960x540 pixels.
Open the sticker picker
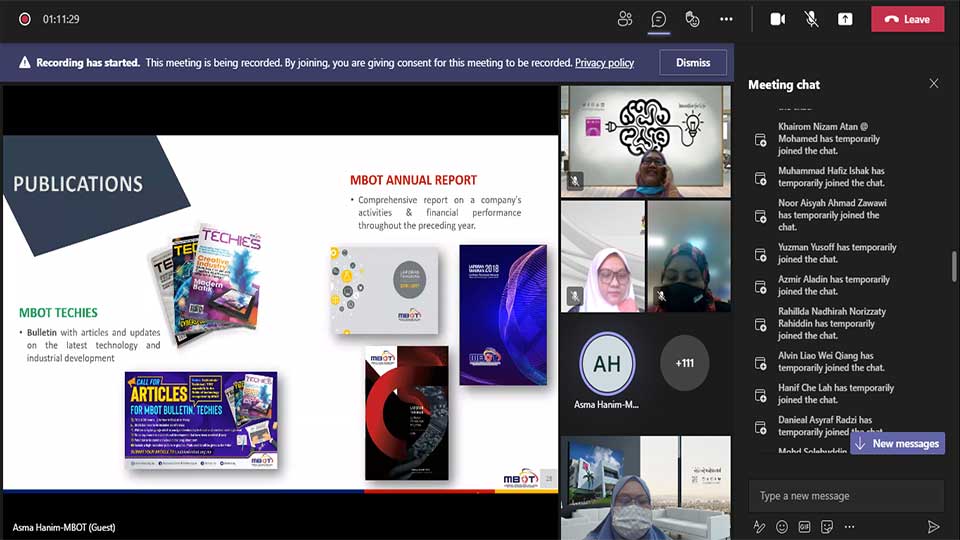coord(827,527)
